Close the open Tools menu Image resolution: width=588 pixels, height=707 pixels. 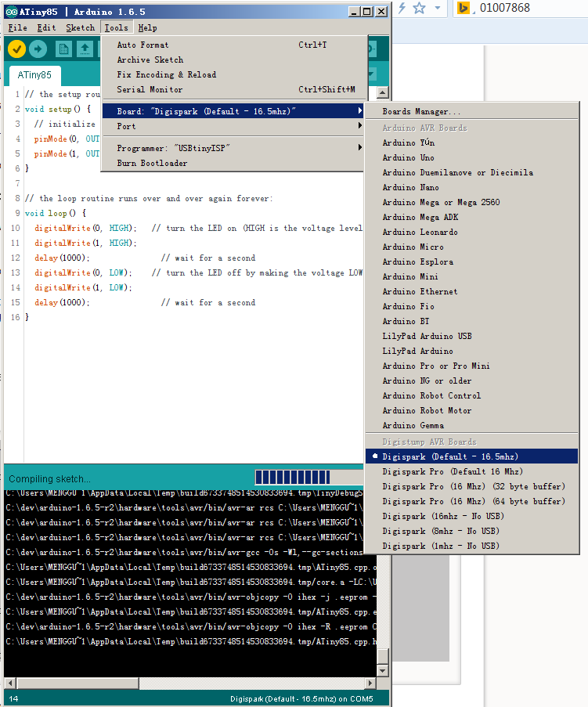pyautogui.click(x=117, y=27)
